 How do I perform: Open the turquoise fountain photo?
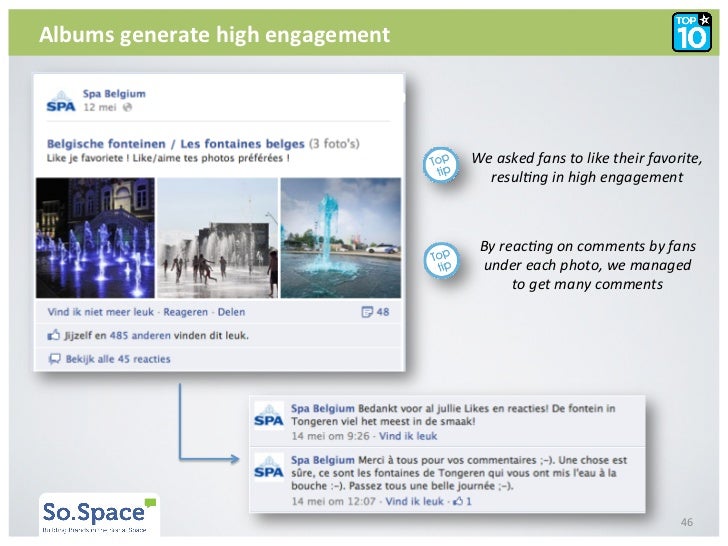[341, 238]
